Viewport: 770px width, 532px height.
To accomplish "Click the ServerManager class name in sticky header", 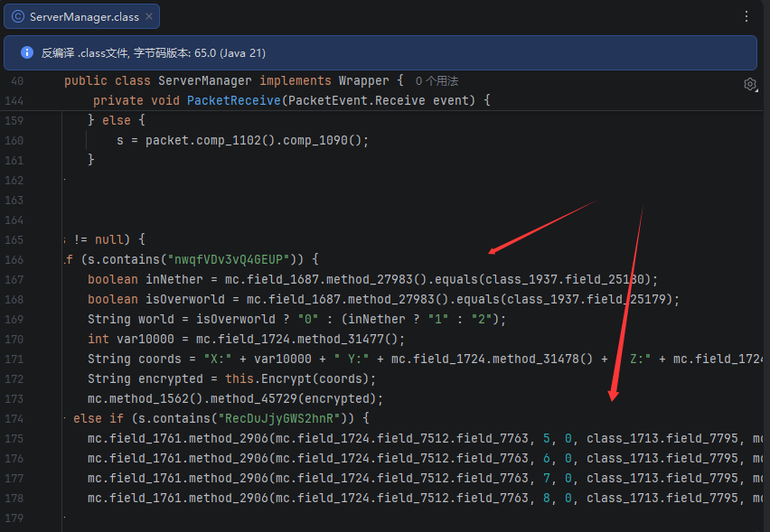I will click(x=205, y=81).
